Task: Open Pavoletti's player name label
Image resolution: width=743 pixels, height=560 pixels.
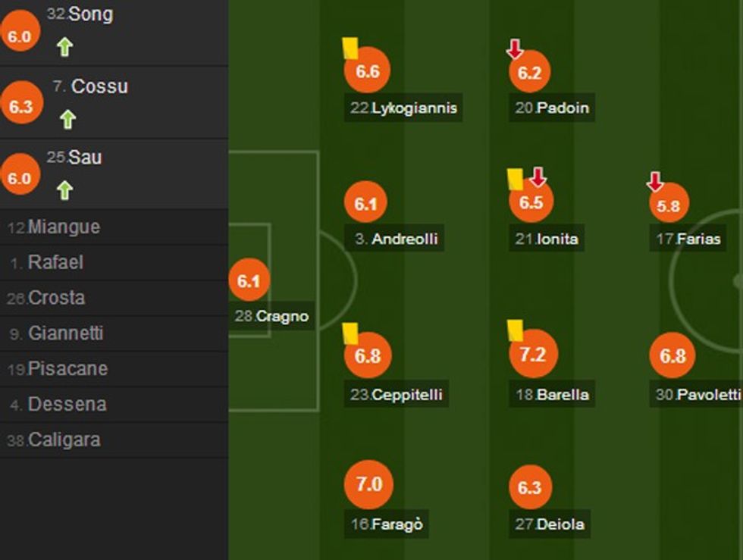Action: pyautogui.click(x=698, y=394)
